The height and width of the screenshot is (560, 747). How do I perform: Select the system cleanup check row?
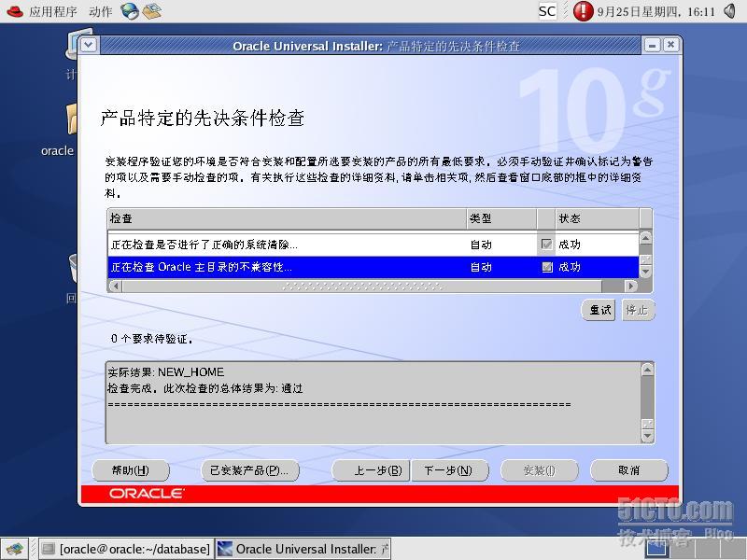(373, 245)
